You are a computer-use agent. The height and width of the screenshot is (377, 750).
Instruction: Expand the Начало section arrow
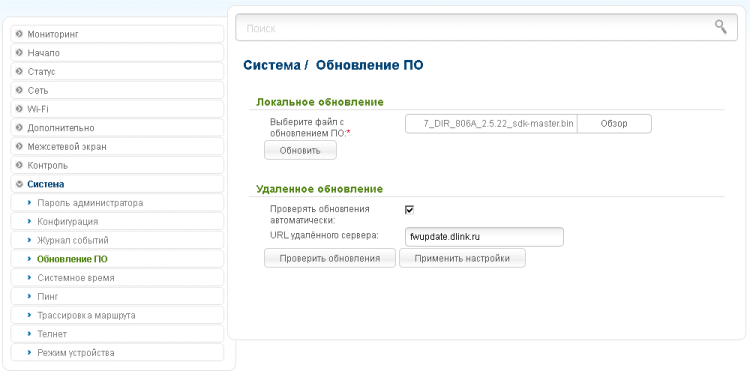tap(19, 53)
